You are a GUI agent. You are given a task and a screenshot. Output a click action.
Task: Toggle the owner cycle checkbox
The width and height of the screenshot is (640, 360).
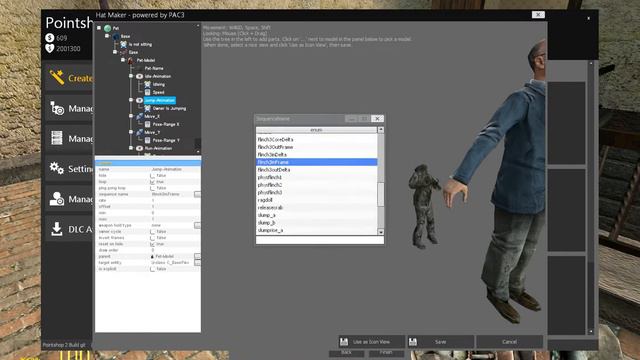click(152, 231)
